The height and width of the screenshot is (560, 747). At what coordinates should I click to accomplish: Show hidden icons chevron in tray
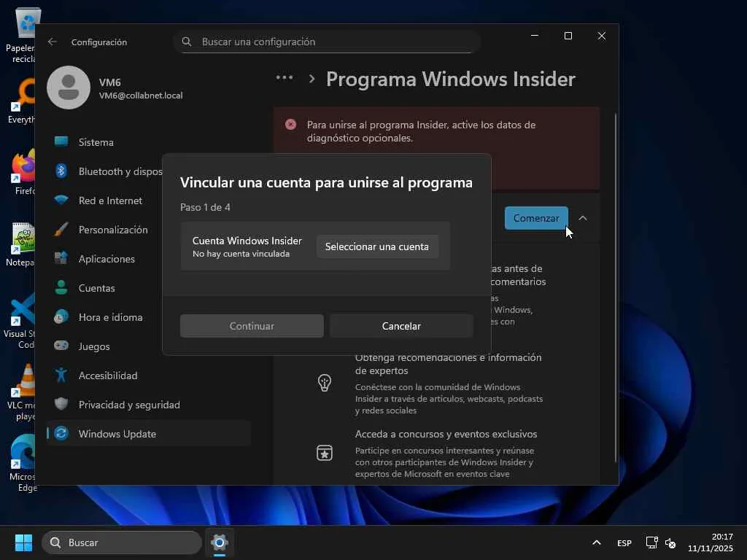pos(597,542)
